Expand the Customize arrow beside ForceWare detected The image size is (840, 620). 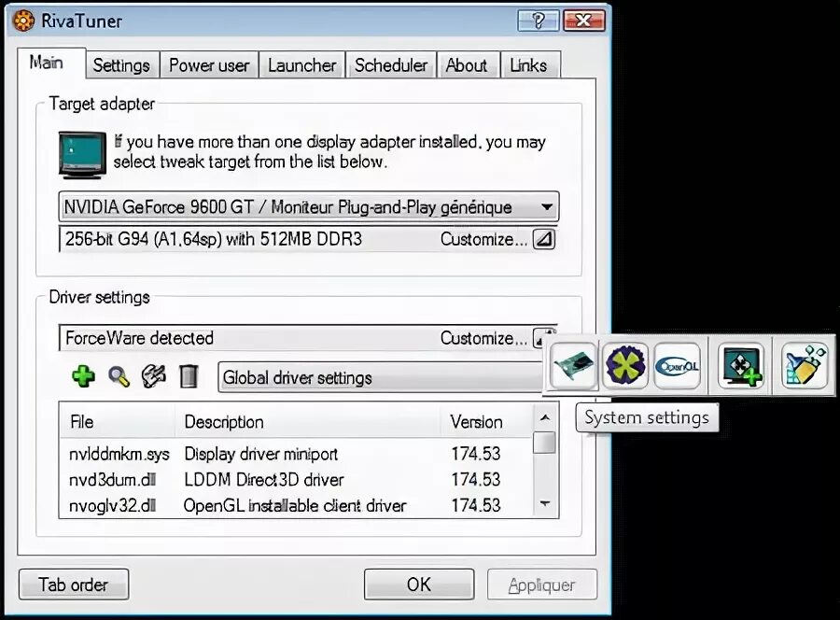539,338
